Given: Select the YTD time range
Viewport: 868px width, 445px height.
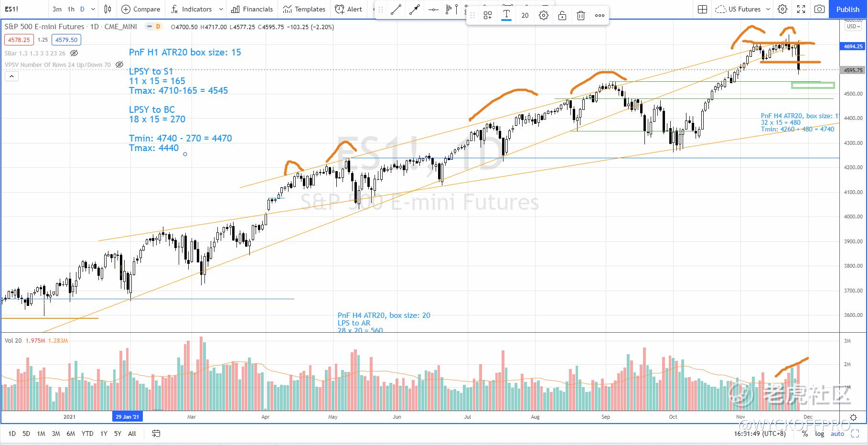Looking at the screenshot, I should pyautogui.click(x=87, y=434).
